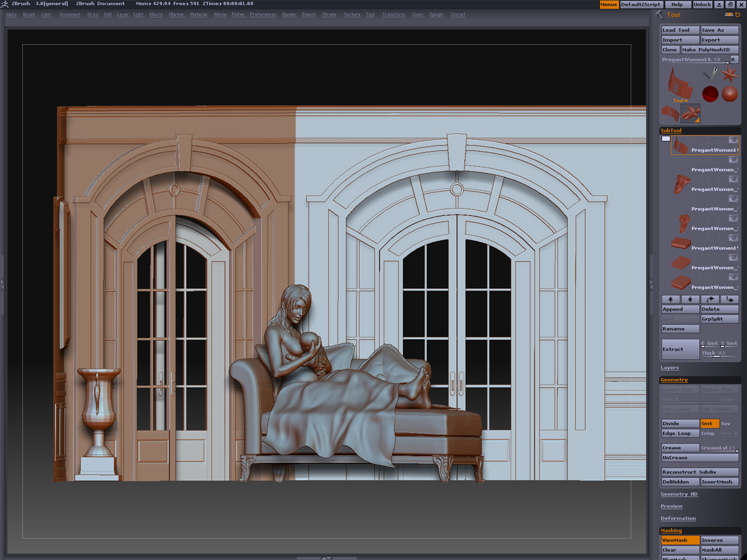Select the woman figure tool thumbnail

click(690, 113)
